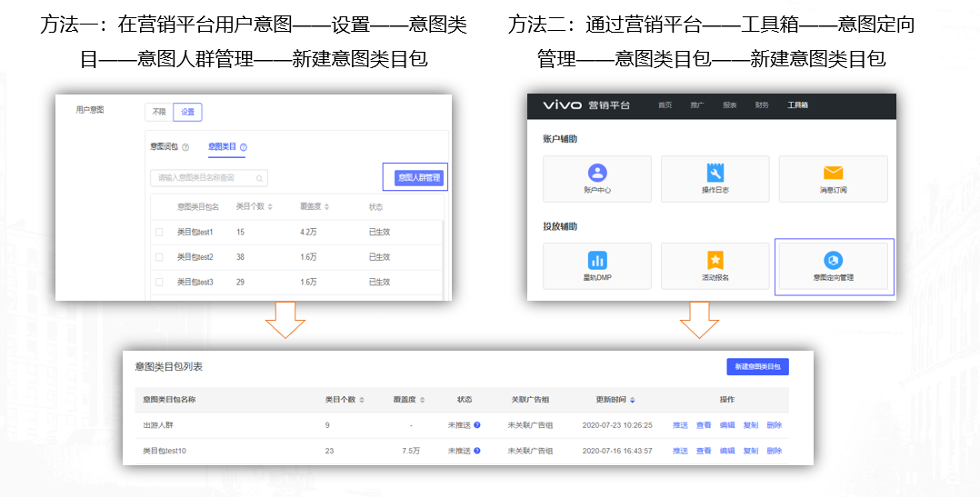Check the box for 类目包test1

pyautogui.click(x=159, y=232)
